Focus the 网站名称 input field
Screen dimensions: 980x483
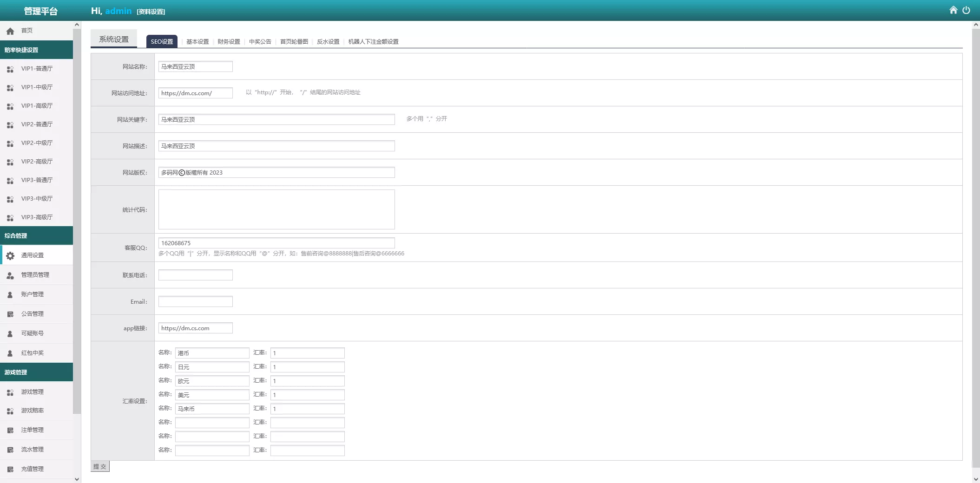pyautogui.click(x=195, y=67)
